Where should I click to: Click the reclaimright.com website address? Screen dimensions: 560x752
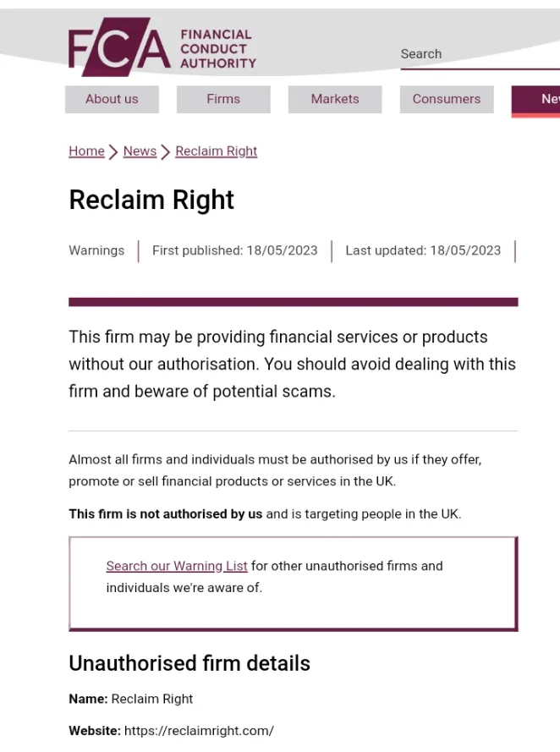click(x=199, y=730)
